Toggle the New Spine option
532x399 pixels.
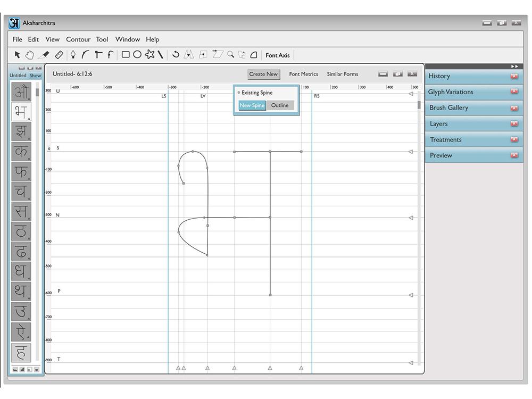point(252,105)
